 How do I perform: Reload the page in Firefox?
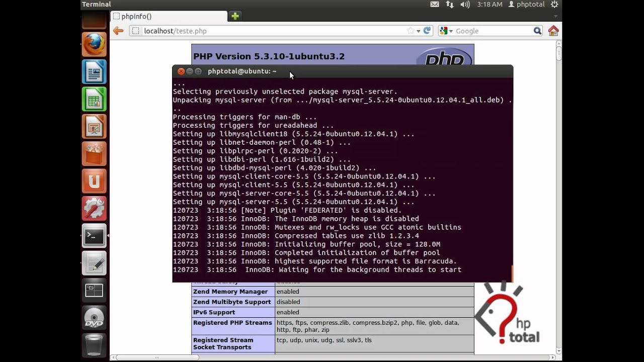[427, 31]
